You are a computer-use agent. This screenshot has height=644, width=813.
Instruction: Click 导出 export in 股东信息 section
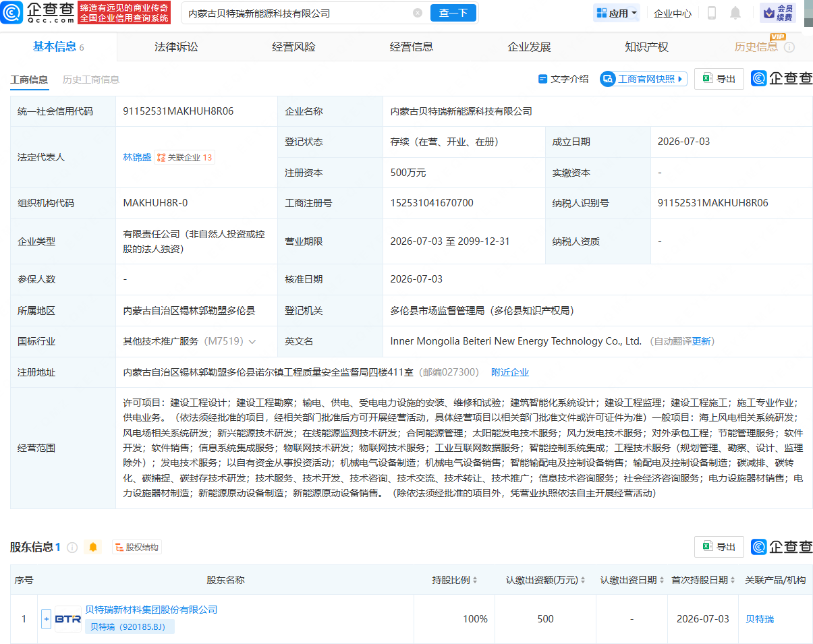point(719,547)
